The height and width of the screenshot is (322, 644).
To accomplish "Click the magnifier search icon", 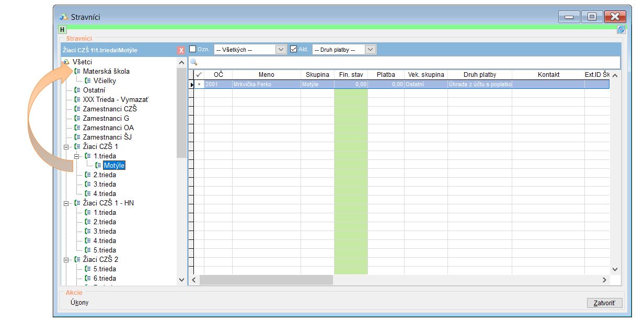I will click(193, 63).
